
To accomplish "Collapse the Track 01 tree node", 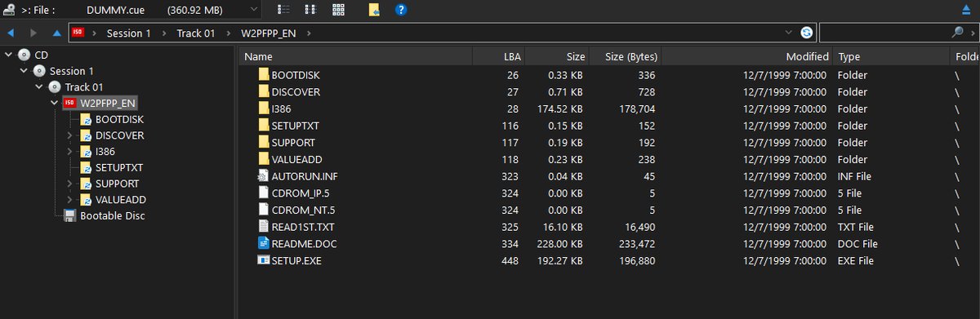I will click(38, 87).
